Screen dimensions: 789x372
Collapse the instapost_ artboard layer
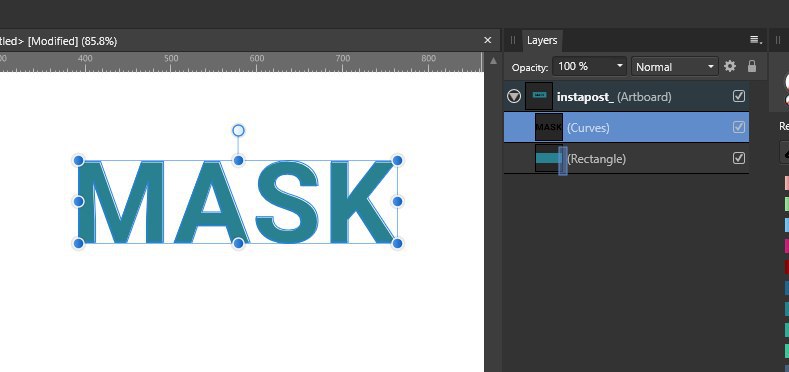514,96
